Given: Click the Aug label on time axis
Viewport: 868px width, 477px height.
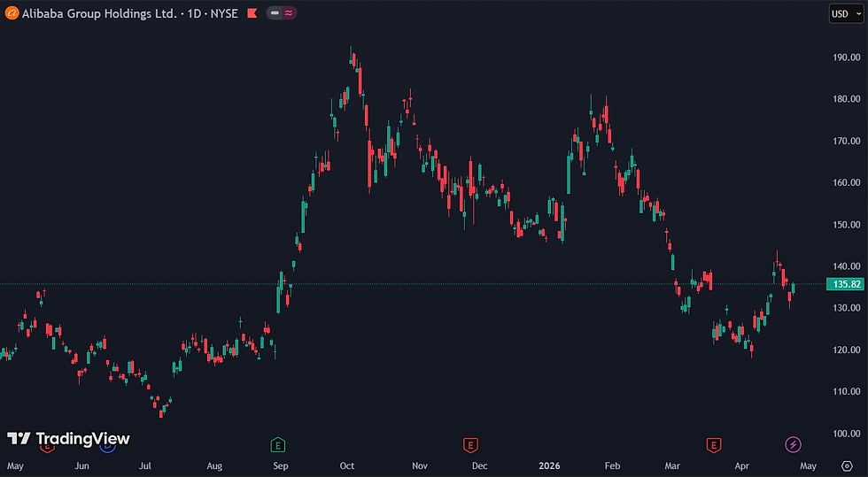Looking at the screenshot, I should [214, 465].
